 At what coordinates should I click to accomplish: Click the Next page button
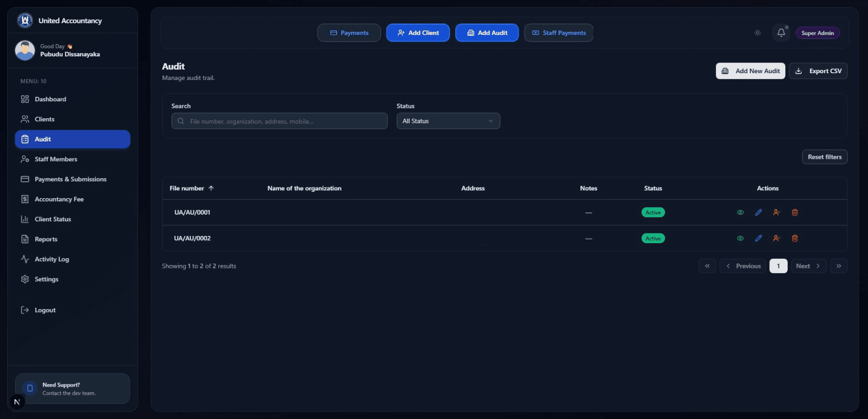pos(808,266)
